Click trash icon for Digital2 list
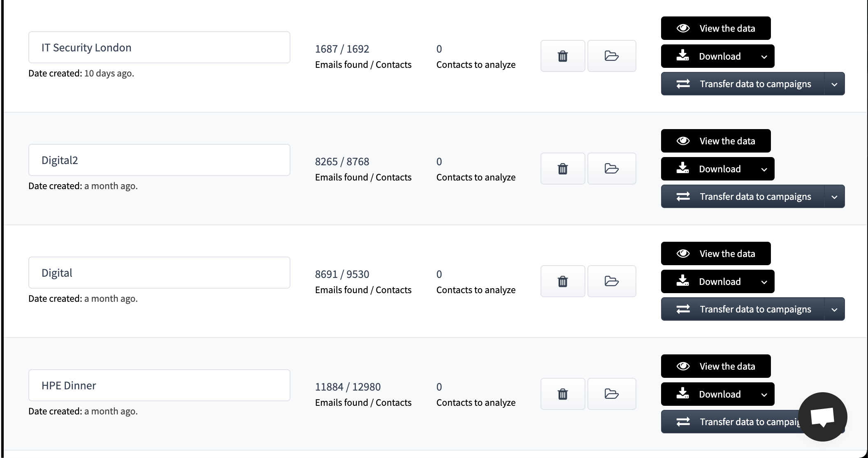This screenshot has height=458, width=868. tap(562, 169)
